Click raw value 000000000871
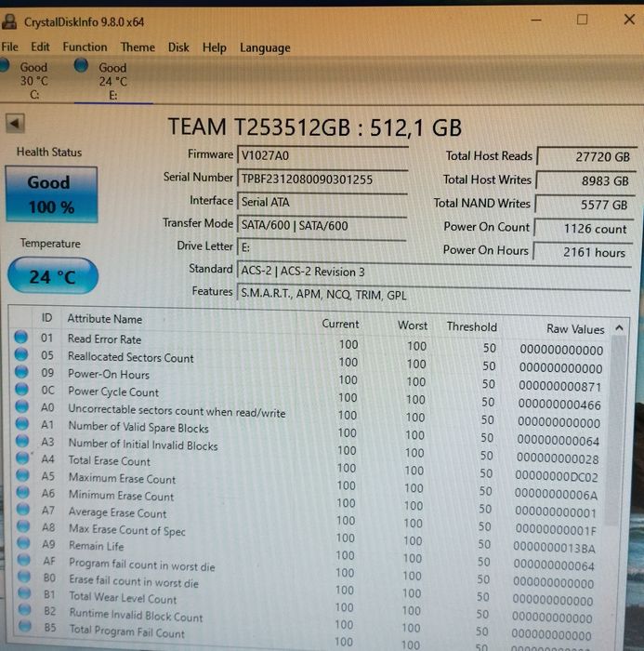 (x=559, y=387)
